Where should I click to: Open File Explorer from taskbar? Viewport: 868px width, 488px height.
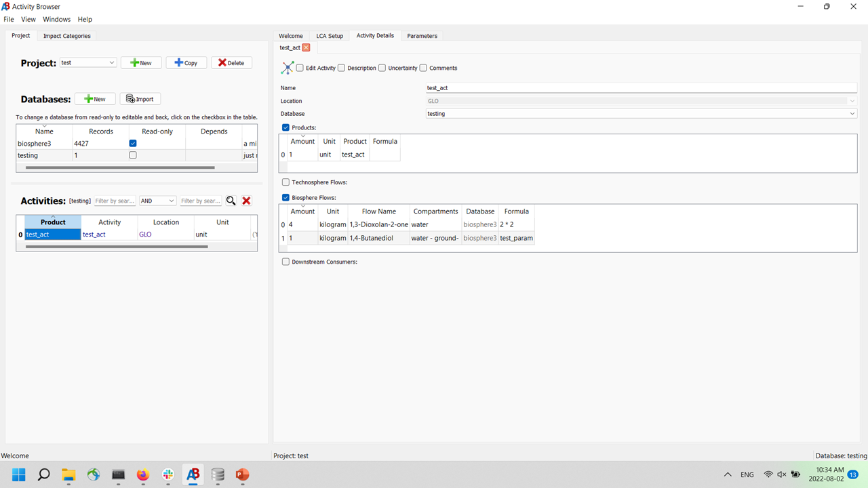pyautogui.click(x=68, y=474)
